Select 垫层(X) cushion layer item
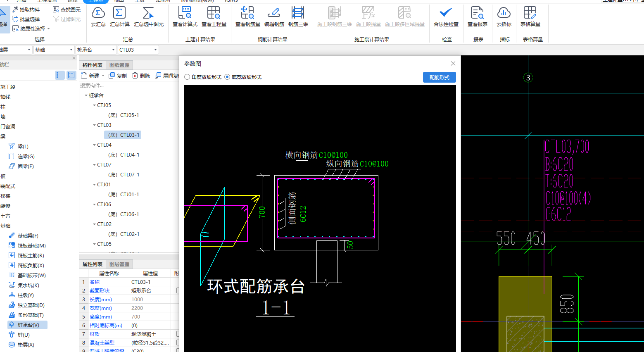 (21, 345)
